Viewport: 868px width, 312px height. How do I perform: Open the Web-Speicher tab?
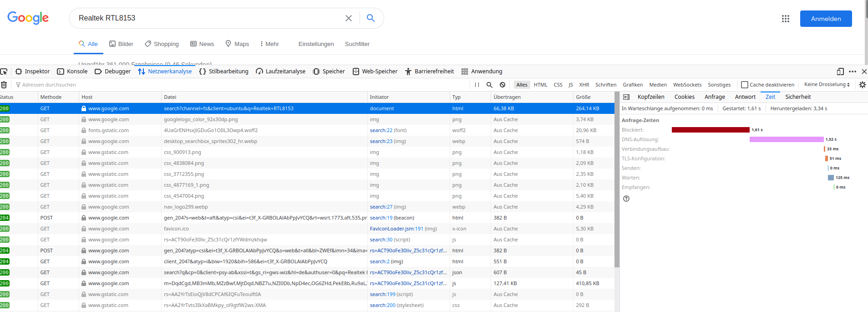click(x=375, y=72)
